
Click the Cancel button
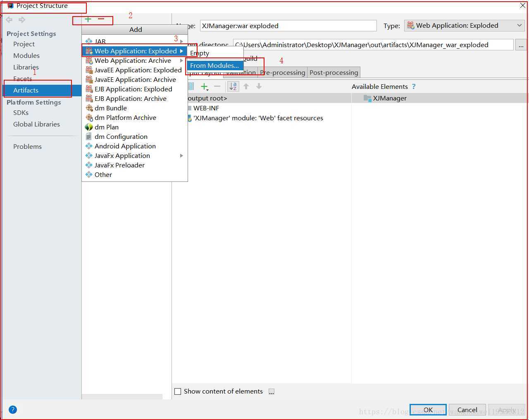467,410
